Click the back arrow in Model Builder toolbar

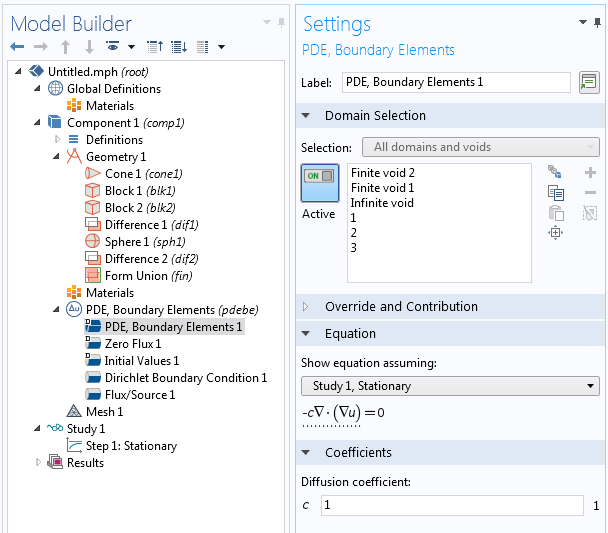pos(18,47)
